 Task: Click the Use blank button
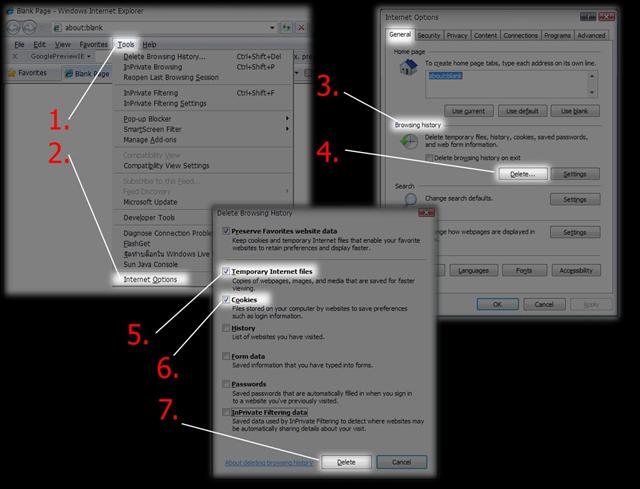[x=575, y=111]
